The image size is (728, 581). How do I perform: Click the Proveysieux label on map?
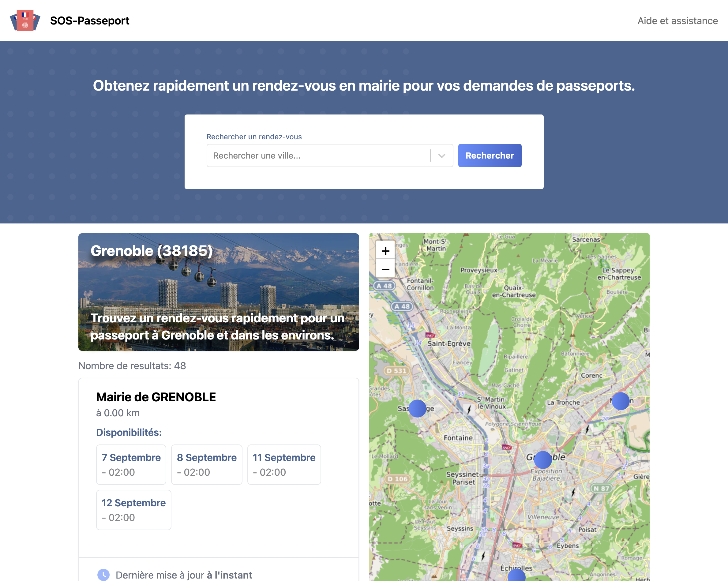click(479, 270)
